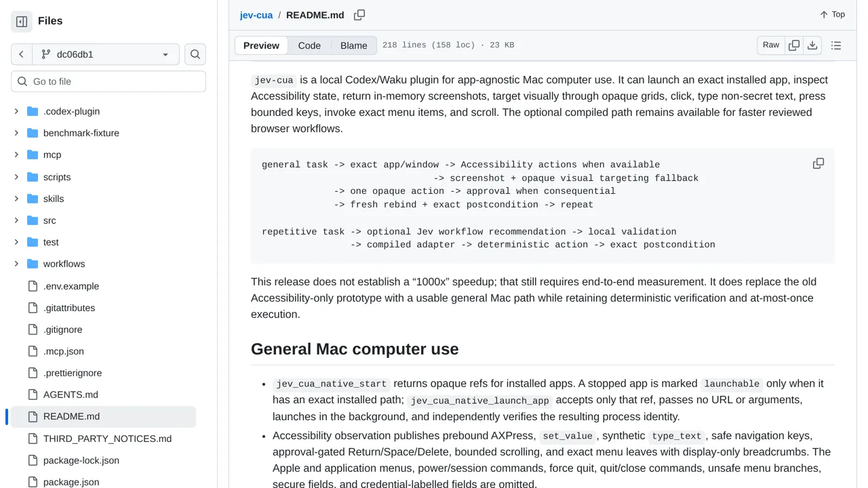Switch to the Blame tab
The width and height of the screenshot is (868, 488).
tap(354, 45)
